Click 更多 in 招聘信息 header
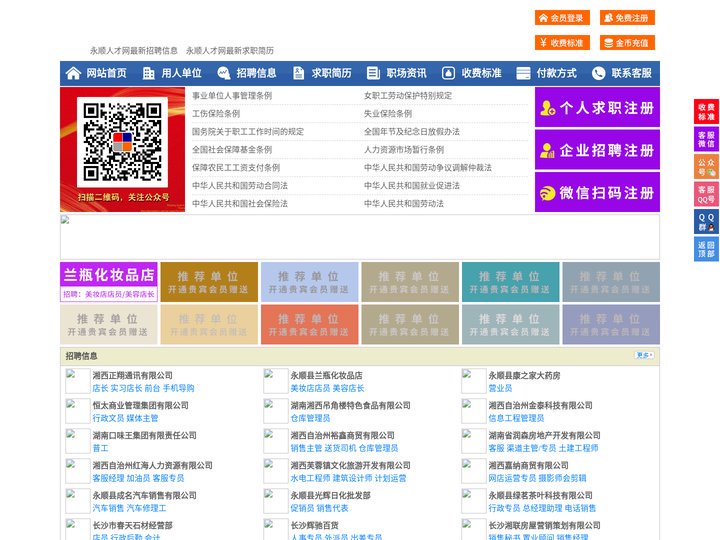This screenshot has height=540, width=720. click(x=644, y=355)
